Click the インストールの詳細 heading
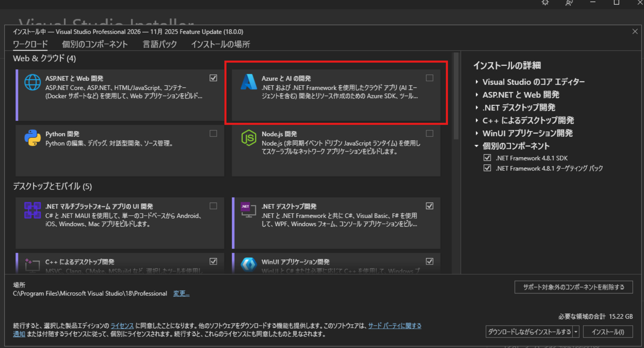The image size is (644, 348). 507,65
